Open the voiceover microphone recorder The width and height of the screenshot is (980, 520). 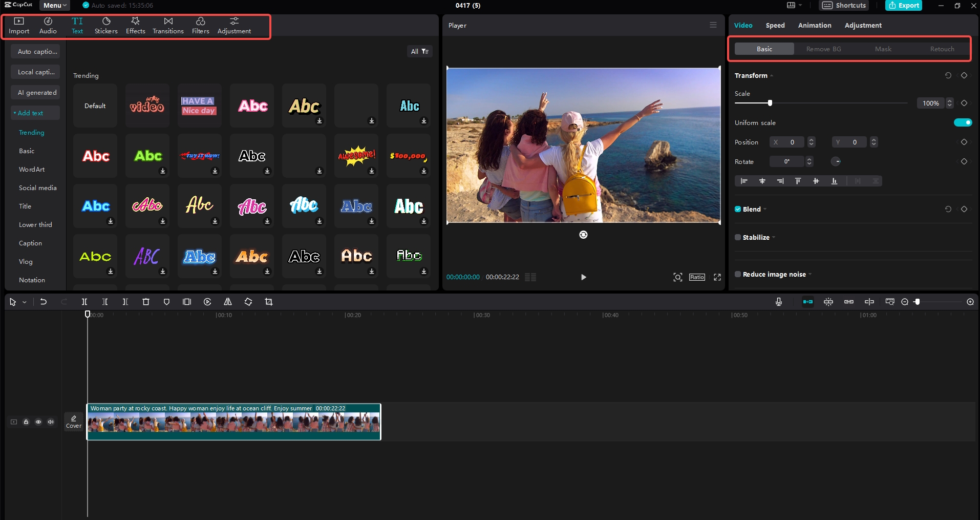778,302
